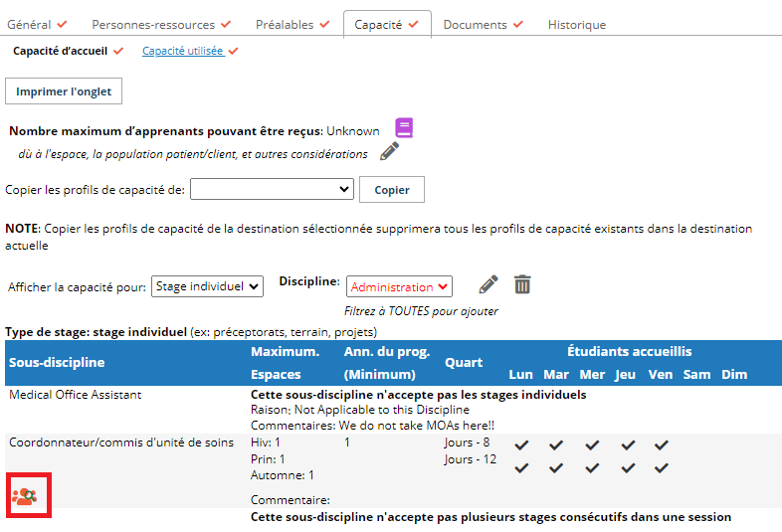Click the Copier button
The height and width of the screenshot is (532, 782).
coord(391,189)
